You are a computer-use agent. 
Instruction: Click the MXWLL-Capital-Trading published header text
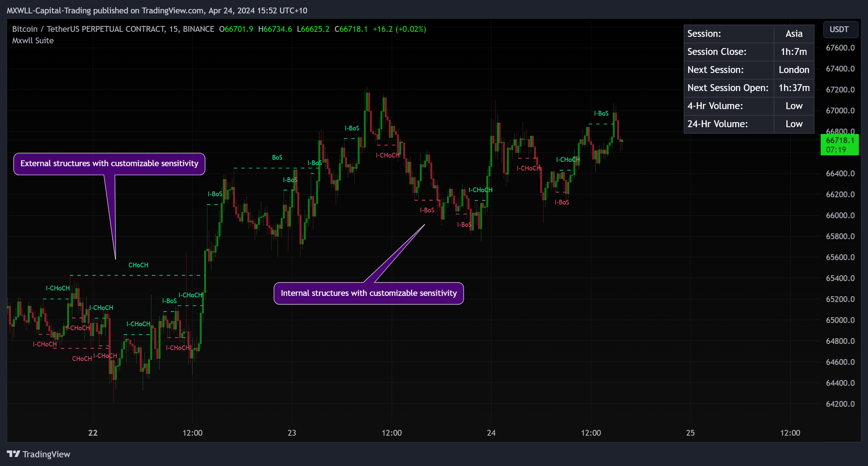157,10
